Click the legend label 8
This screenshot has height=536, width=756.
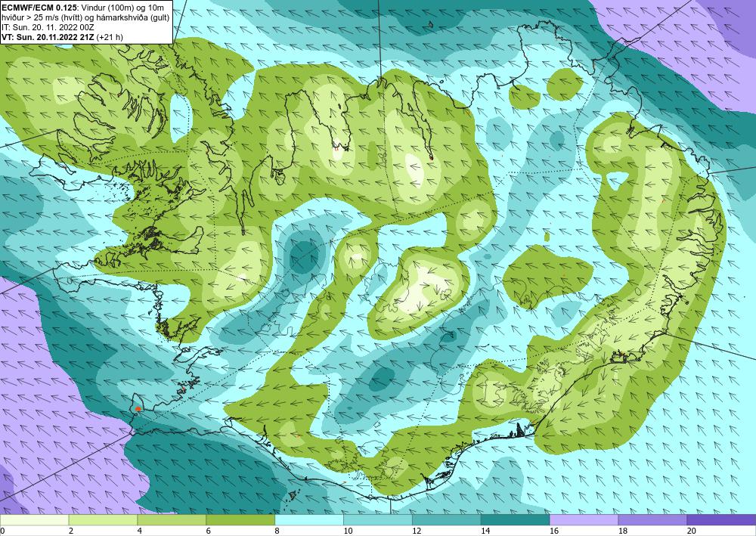[277, 531]
